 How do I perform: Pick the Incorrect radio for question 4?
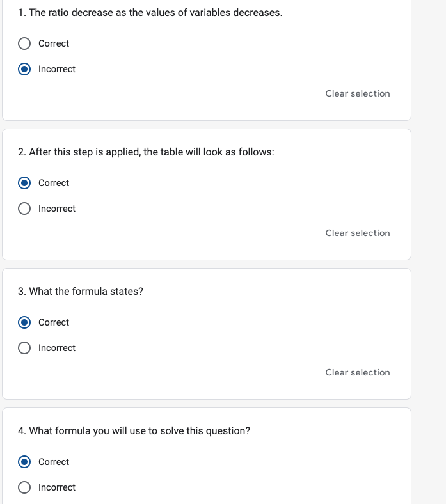(24, 487)
